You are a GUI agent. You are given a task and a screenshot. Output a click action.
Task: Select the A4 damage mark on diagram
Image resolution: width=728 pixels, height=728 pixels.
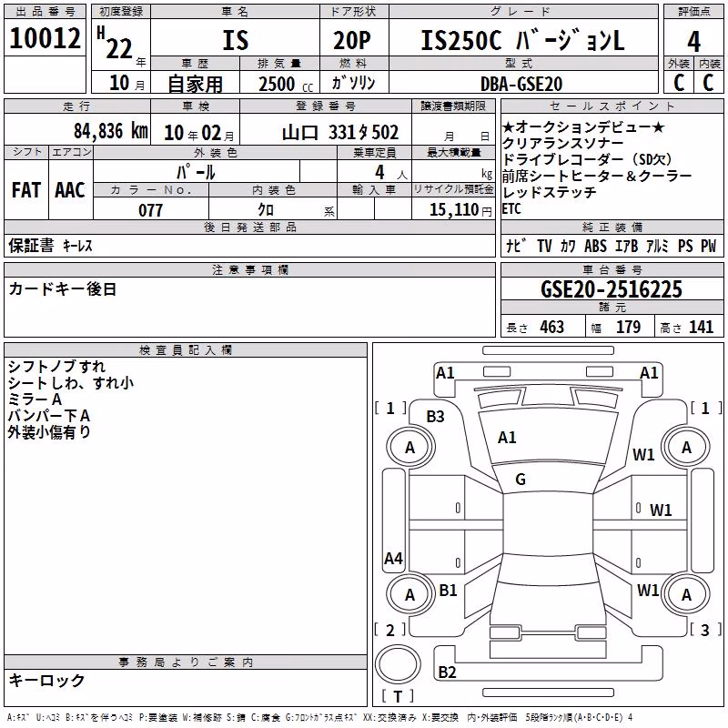(393, 558)
